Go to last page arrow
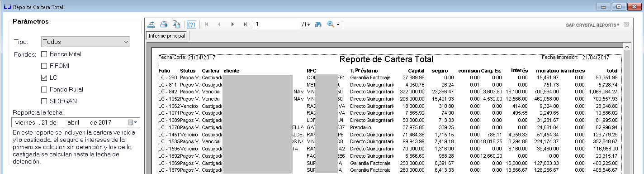 coord(245,24)
